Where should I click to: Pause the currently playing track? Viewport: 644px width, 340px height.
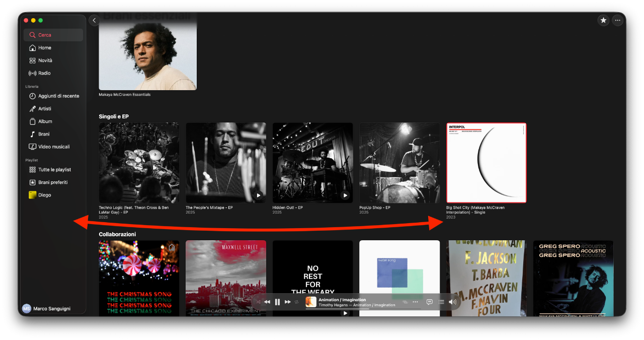click(x=277, y=302)
